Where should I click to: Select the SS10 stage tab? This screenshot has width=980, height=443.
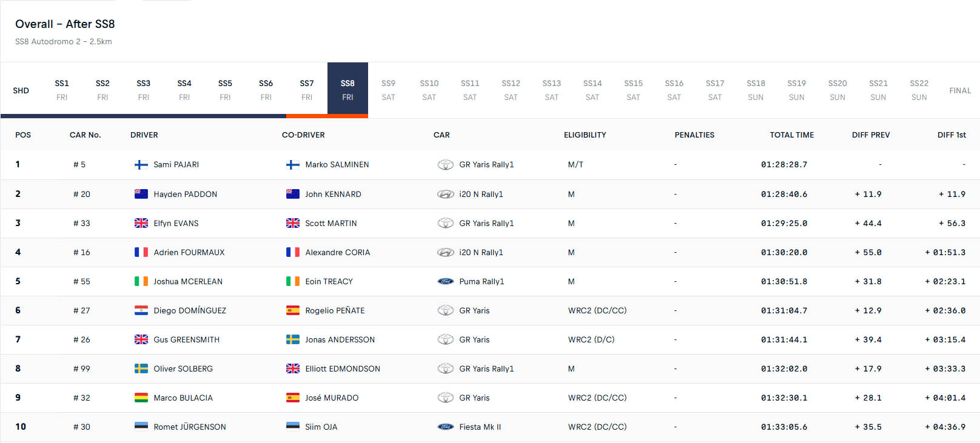pos(429,90)
